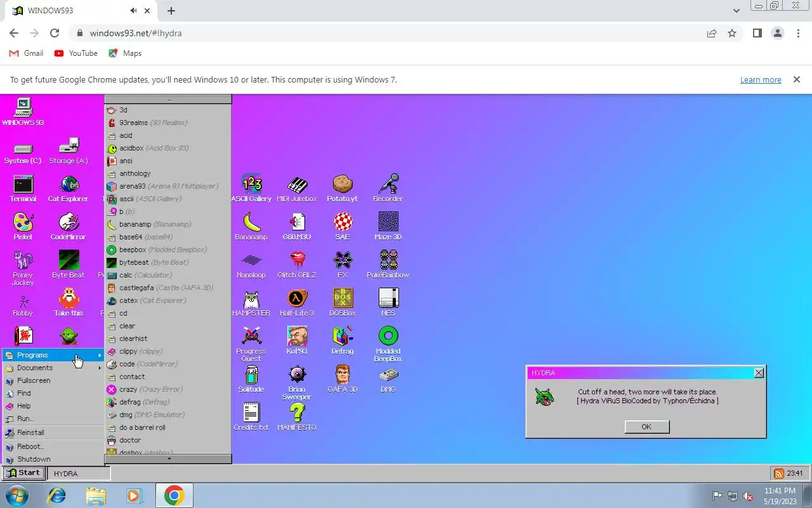Choose arena93 (Arena 93 Multiplayer) from programs
This screenshot has height=508, width=812.
pyautogui.click(x=168, y=186)
